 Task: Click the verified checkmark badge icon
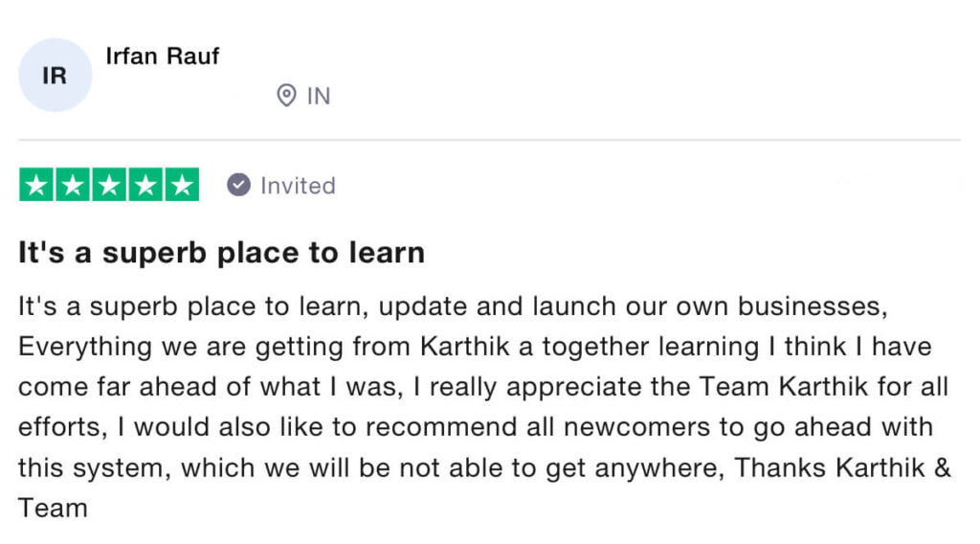(x=238, y=185)
